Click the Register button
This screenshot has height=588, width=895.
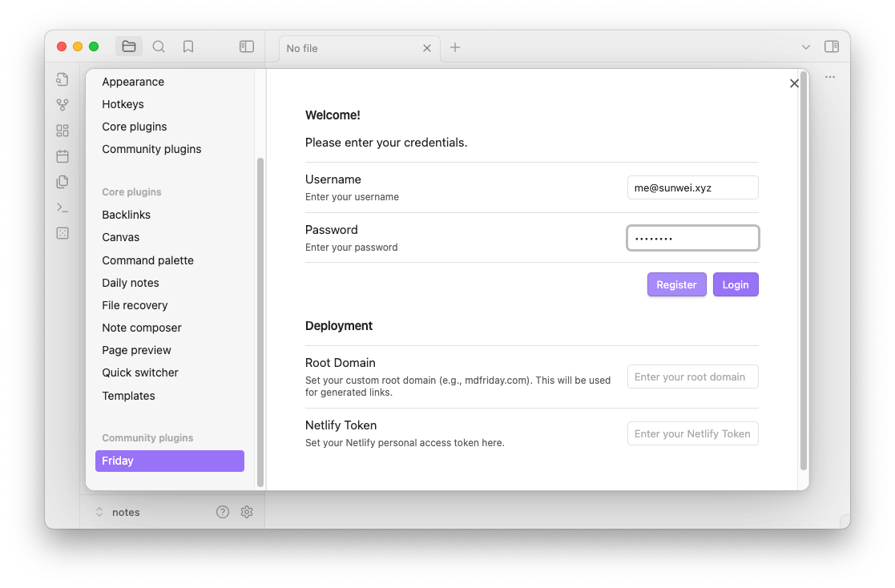[x=676, y=284]
